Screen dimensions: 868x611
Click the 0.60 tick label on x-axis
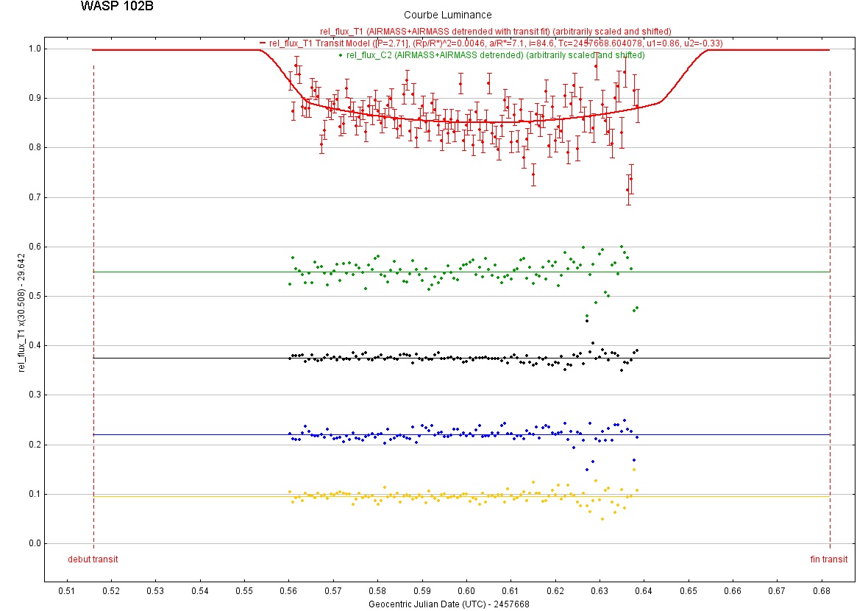pos(466,590)
